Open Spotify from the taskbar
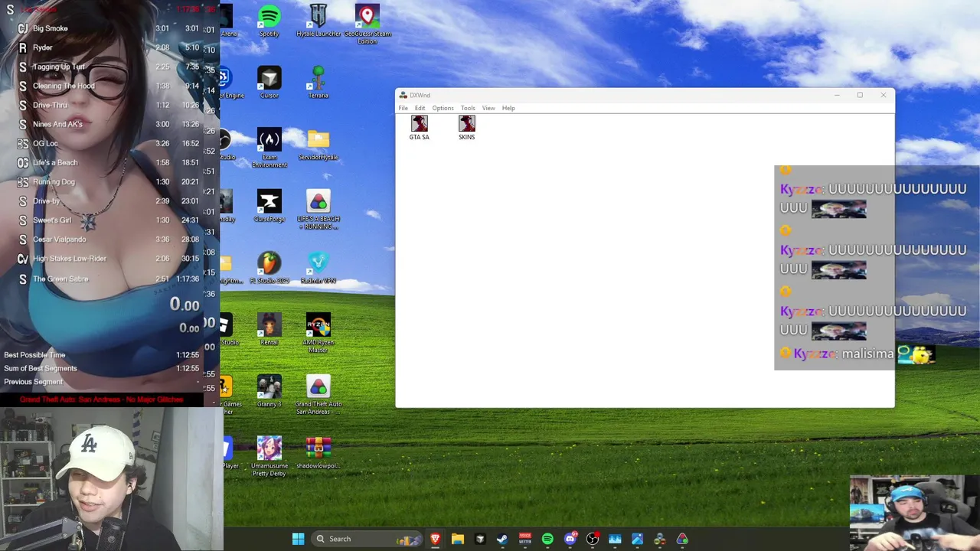 (547, 539)
